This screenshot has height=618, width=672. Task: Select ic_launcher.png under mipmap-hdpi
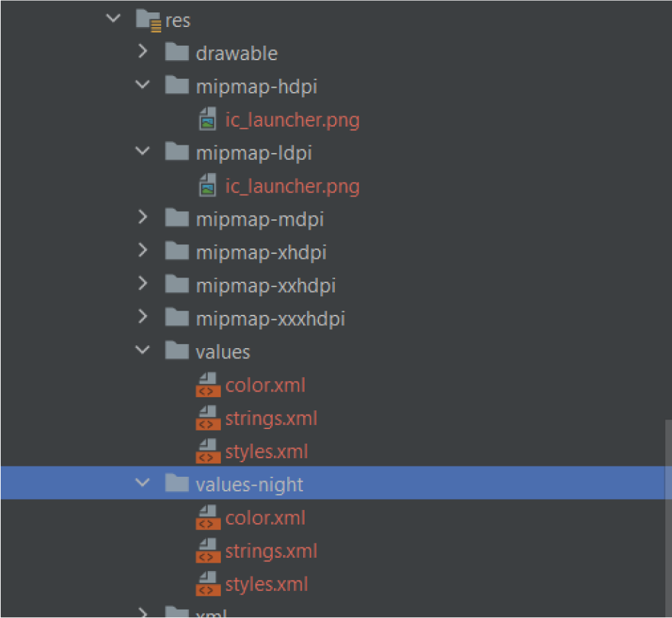[x=292, y=120]
